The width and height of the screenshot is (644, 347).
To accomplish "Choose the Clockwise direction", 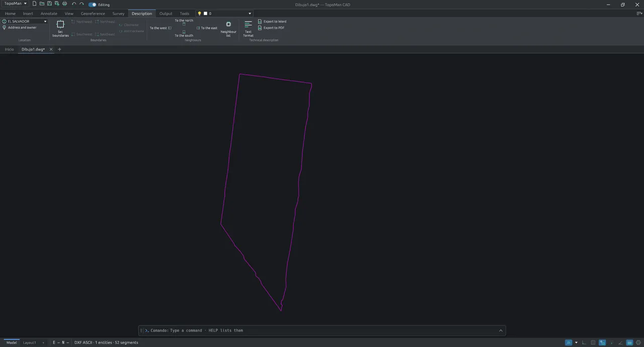I will (129, 25).
